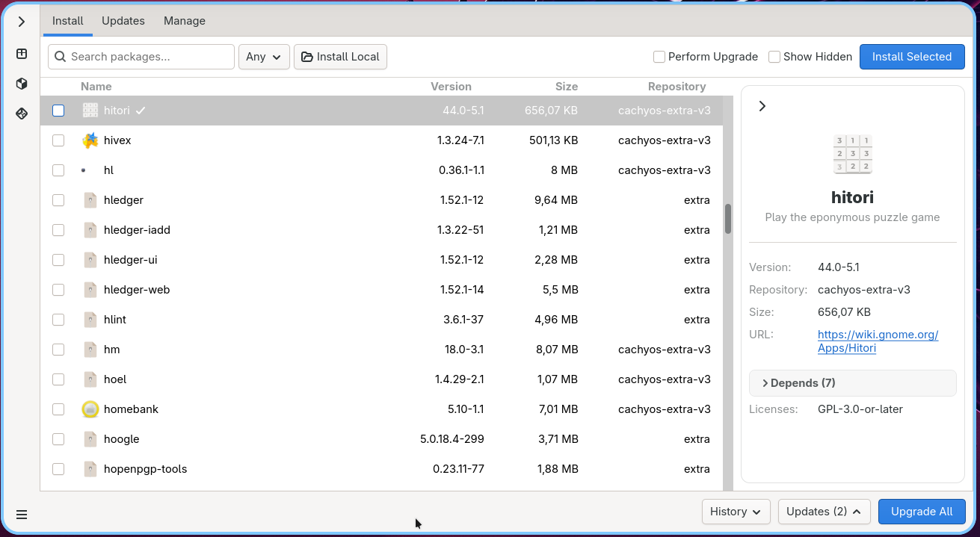Select the hopenpgp-tools row name
980x537 pixels.
click(x=146, y=469)
